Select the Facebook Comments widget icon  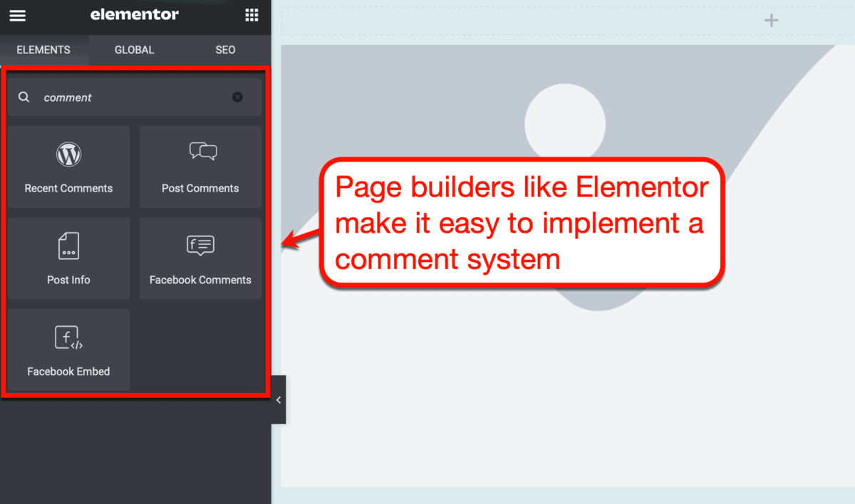click(200, 245)
